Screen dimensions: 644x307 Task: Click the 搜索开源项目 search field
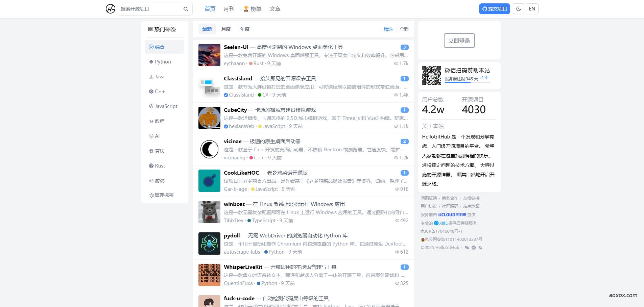150,9
